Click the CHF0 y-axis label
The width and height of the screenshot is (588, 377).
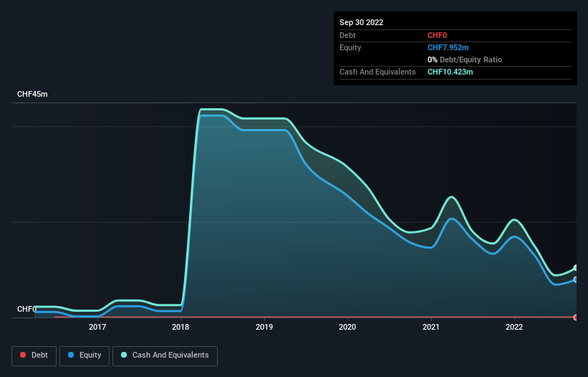tap(26, 309)
